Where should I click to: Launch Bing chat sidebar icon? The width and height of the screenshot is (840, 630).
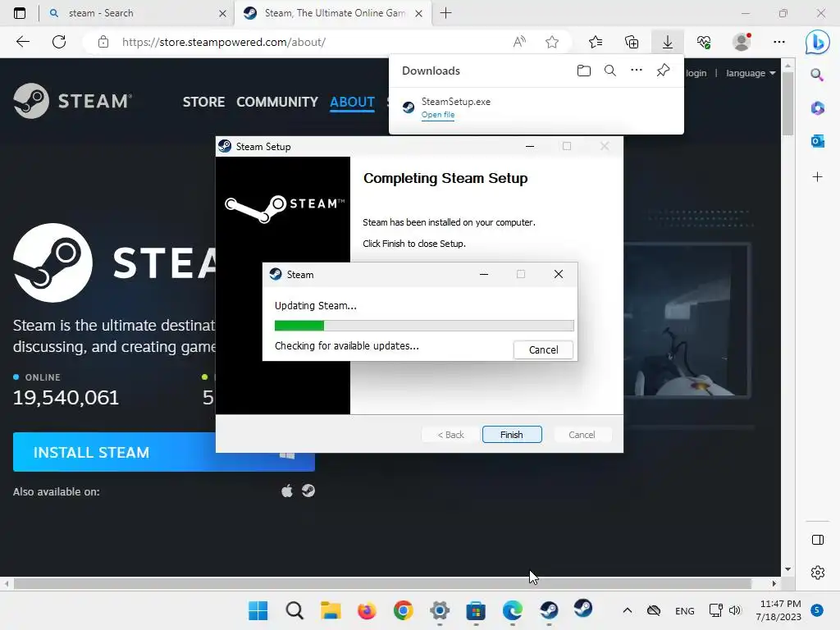coord(818,42)
